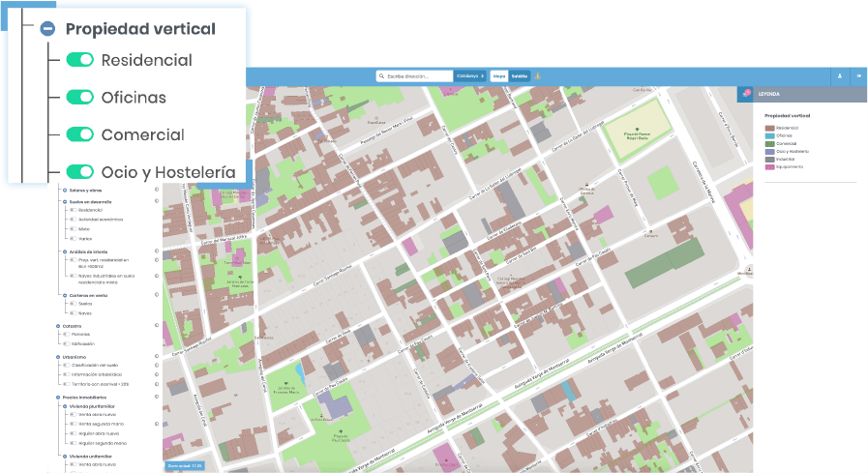Enable Información Urbanística toggle
The width and height of the screenshot is (868, 473).
click(x=67, y=374)
